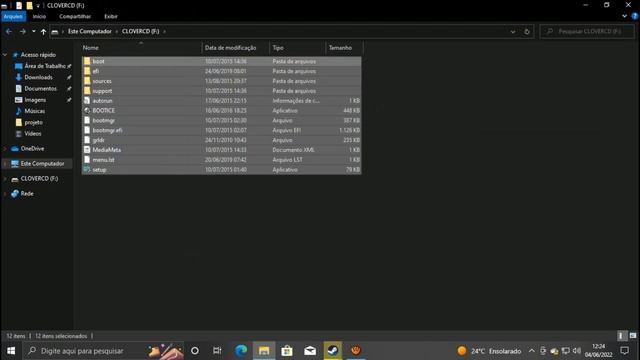Open Músicas in the sidebar
The image size is (640, 360).
(x=35, y=111)
